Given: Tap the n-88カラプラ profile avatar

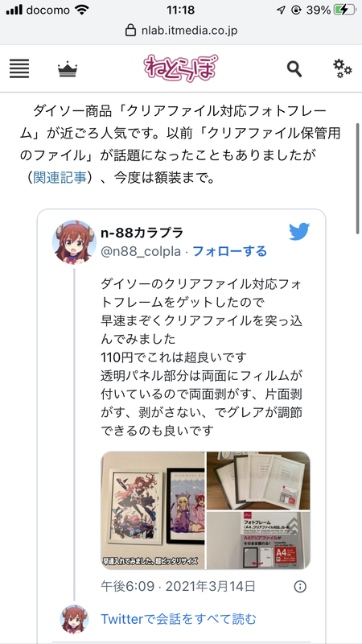Looking at the screenshot, I should click(x=74, y=242).
